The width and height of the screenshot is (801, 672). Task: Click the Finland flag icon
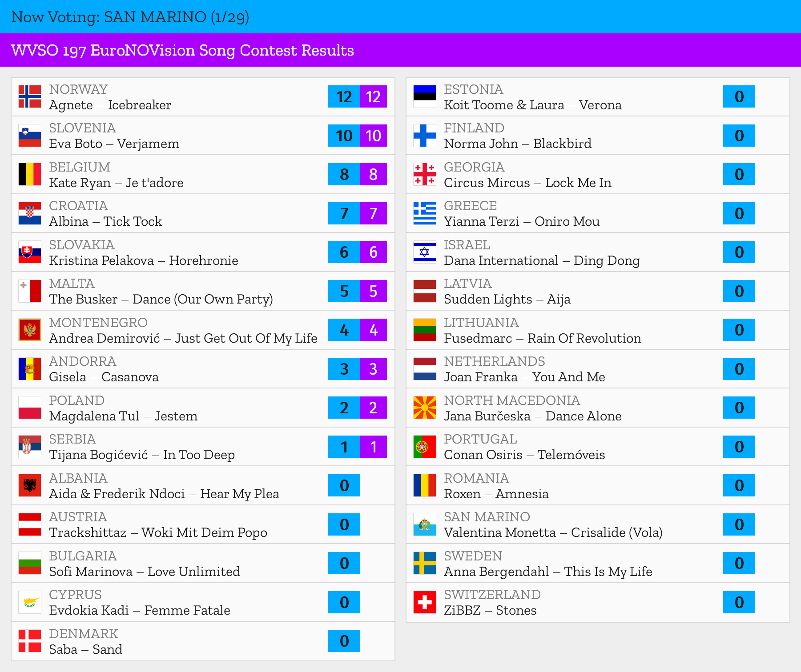pyautogui.click(x=425, y=136)
